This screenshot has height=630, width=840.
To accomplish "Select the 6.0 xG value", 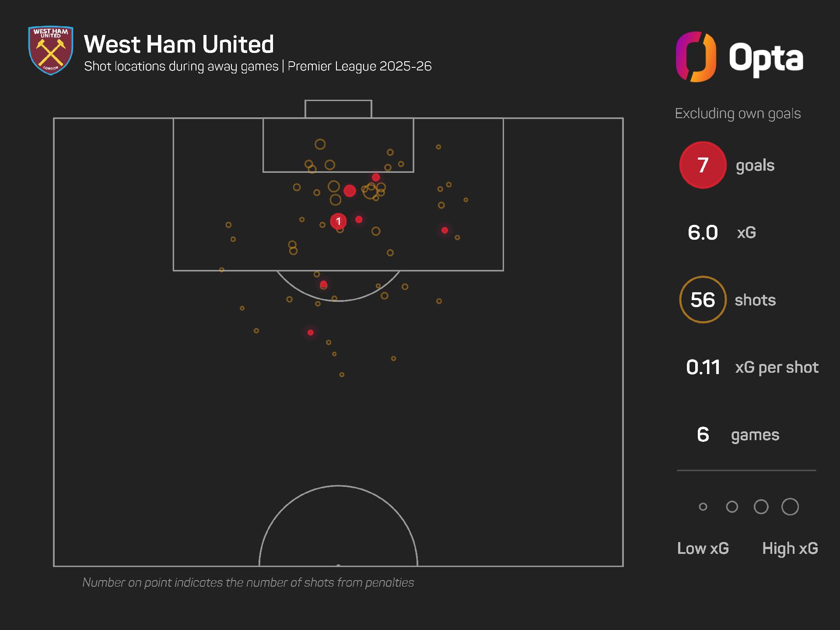I will coord(703,232).
